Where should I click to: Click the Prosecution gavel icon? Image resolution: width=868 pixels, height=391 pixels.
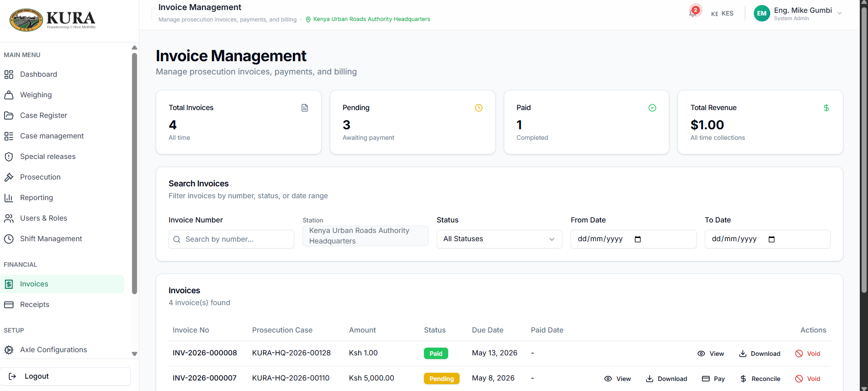[9, 177]
